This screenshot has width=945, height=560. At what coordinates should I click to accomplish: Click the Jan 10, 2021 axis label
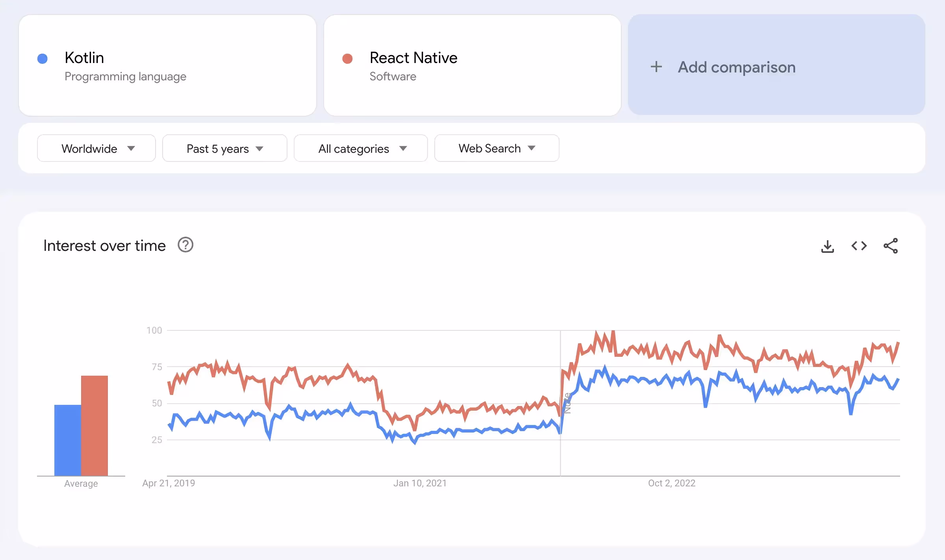pyautogui.click(x=420, y=483)
